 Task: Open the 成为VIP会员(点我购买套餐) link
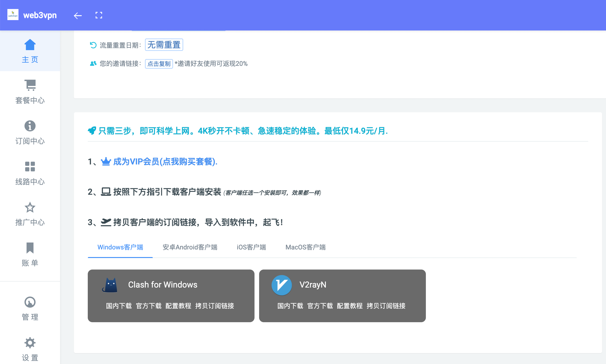(165, 161)
